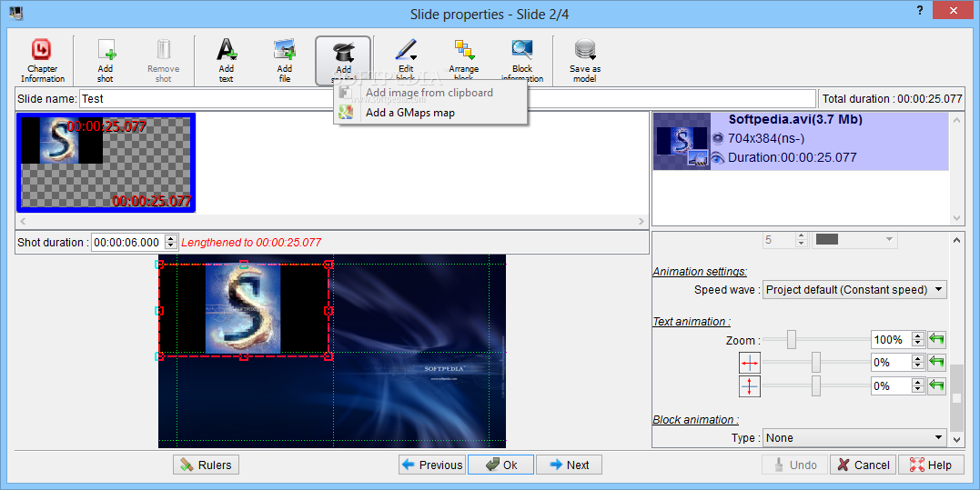
Task: Go to the Next slide
Action: click(569, 465)
